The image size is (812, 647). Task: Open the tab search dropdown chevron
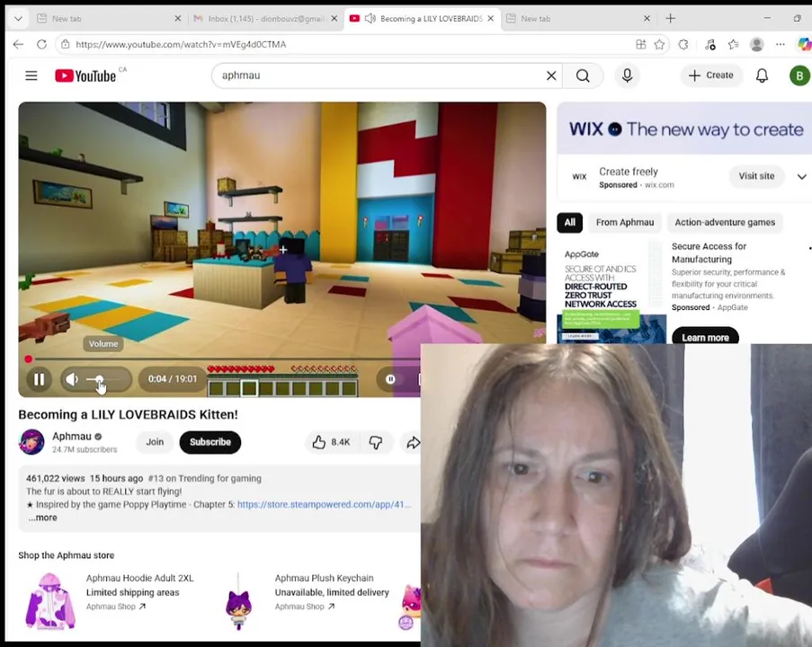[18, 19]
